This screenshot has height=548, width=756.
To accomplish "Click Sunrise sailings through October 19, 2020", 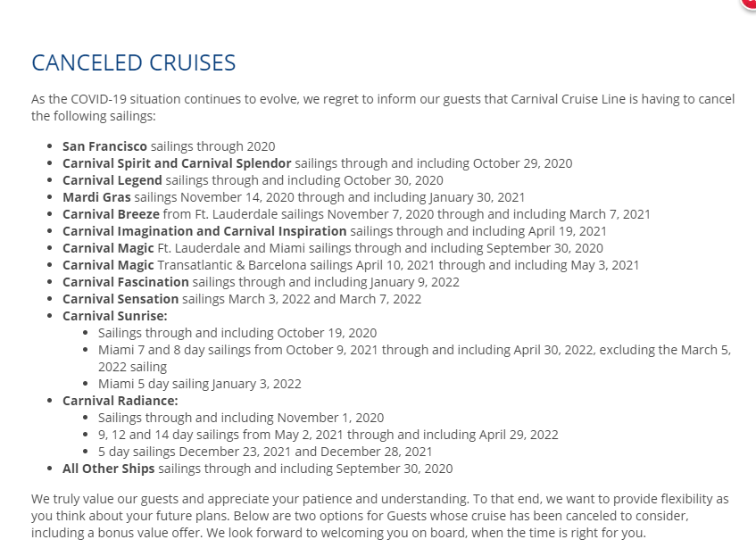I will [237, 333].
